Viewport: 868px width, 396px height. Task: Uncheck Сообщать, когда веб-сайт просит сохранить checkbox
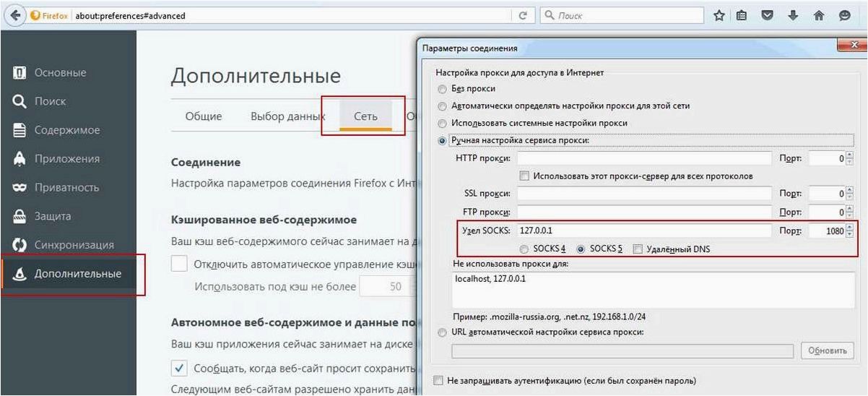[179, 369]
